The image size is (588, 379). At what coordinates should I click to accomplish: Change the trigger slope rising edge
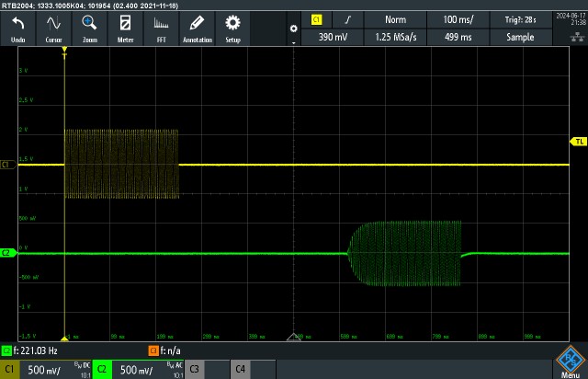pos(348,20)
